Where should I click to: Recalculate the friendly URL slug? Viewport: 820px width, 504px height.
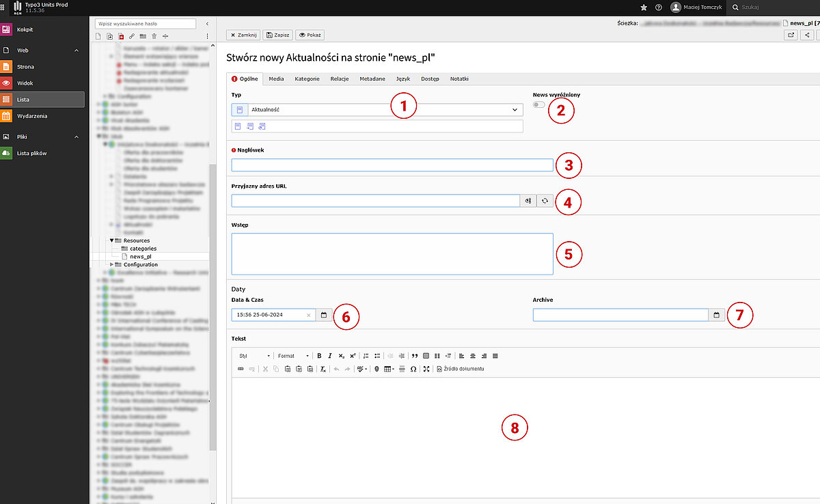(x=545, y=201)
